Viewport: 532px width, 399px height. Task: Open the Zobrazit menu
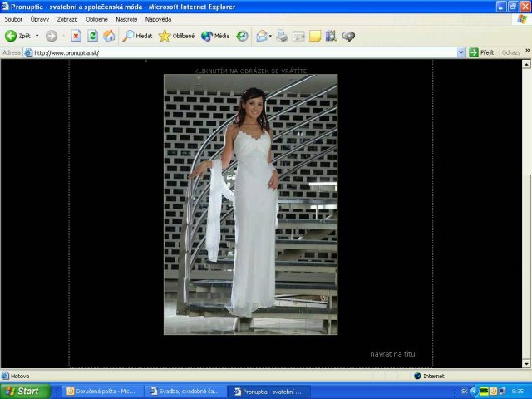pos(67,18)
